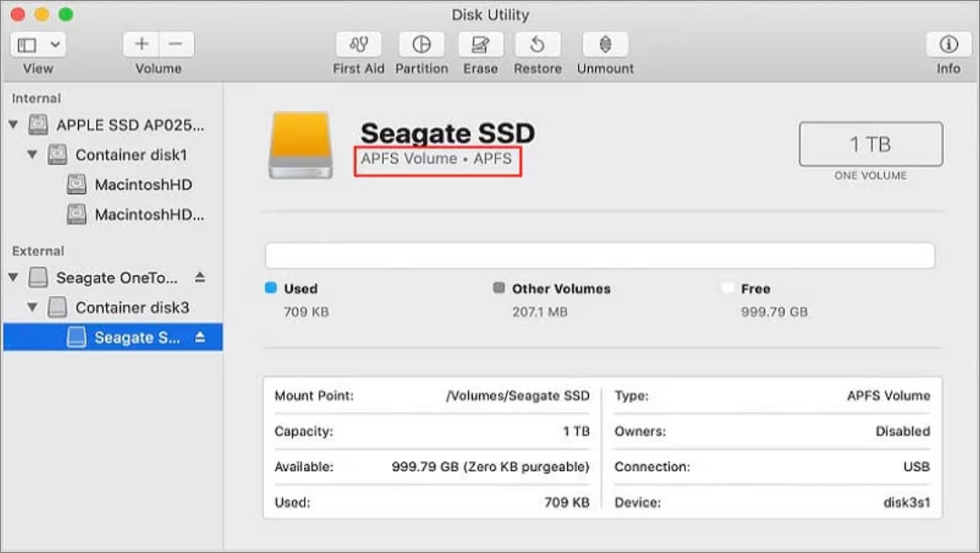Click the APPLE SSD drive icon

38,124
